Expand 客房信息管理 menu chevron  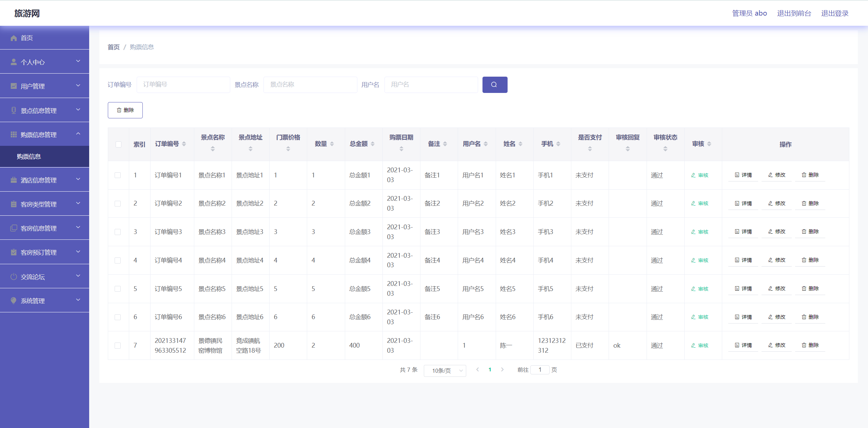[78, 227]
